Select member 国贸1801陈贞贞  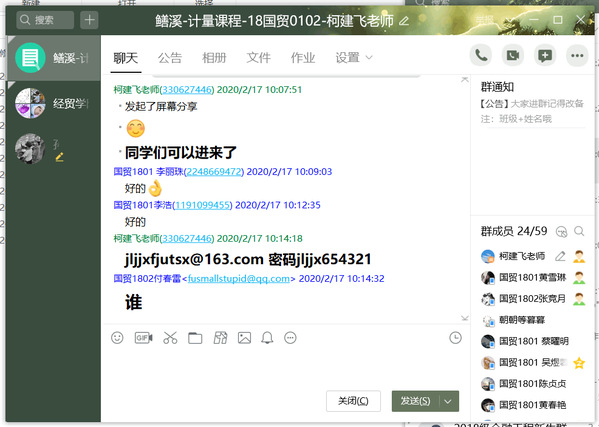533,383
